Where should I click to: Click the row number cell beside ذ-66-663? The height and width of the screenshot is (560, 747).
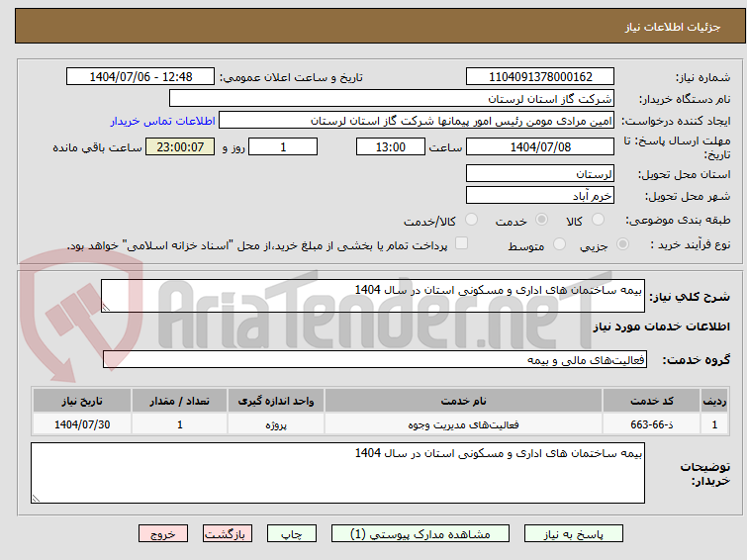pos(714,424)
